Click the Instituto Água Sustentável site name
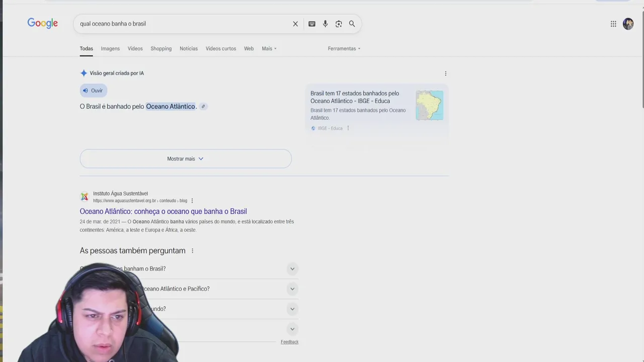Viewport: 644px width, 362px height. coord(120,194)
